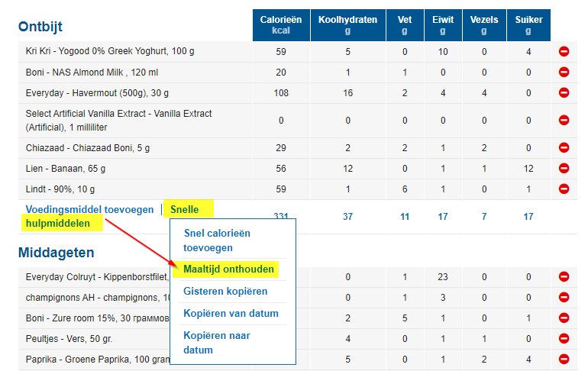588x371 pixels.
Task: Choose Kopiëren van datum
Action: pos(231,314)
